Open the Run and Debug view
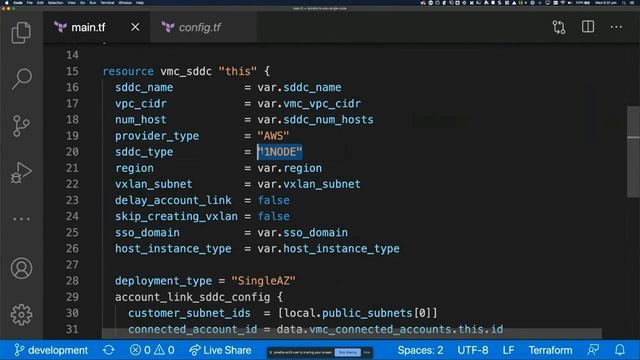640x360 pixels. [x=21, y=172]
